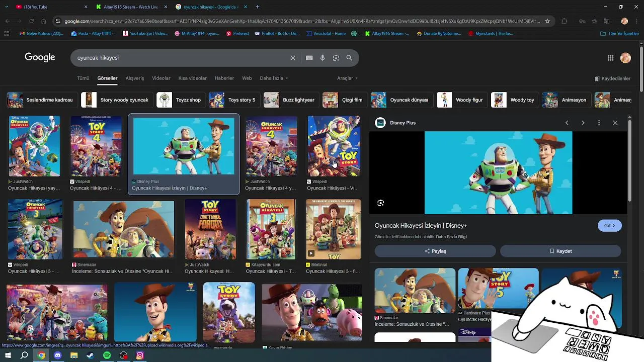Open the tab search dropdown arrow

click(x=7, y=7)
